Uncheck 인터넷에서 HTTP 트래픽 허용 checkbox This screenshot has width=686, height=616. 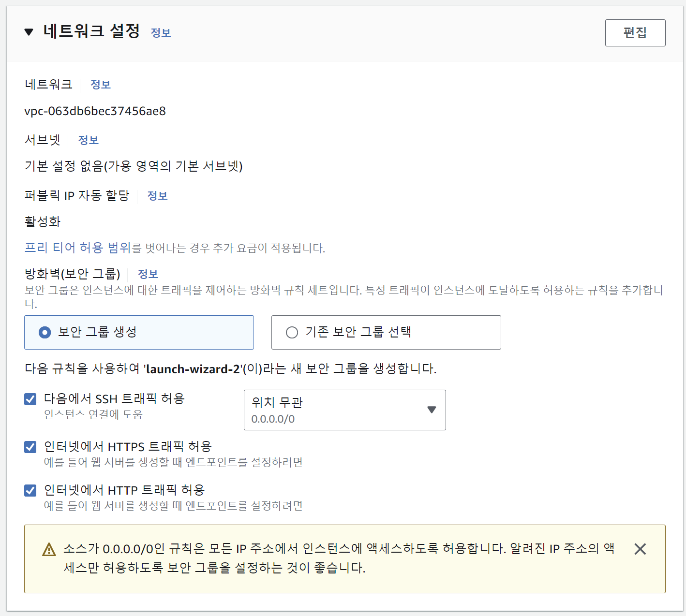(x=30, y=490)
